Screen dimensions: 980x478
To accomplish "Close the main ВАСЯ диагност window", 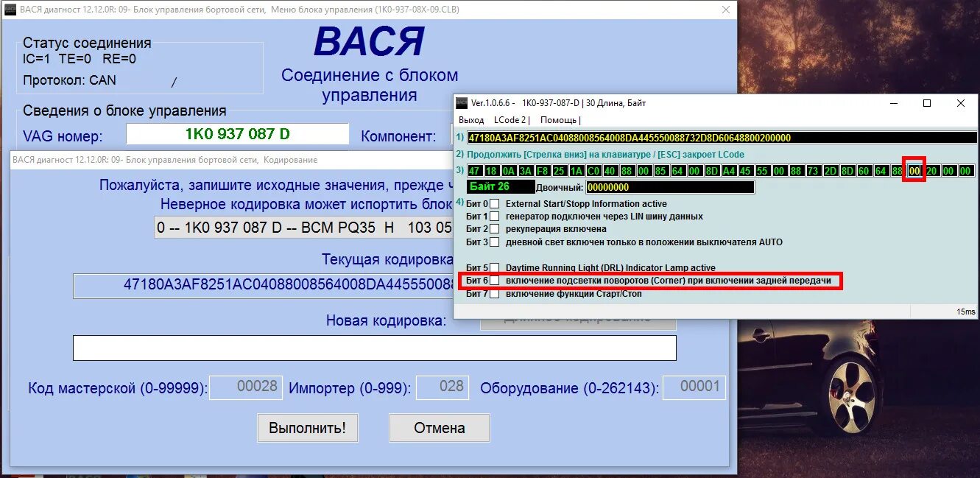I will click(x=726, y=10).
